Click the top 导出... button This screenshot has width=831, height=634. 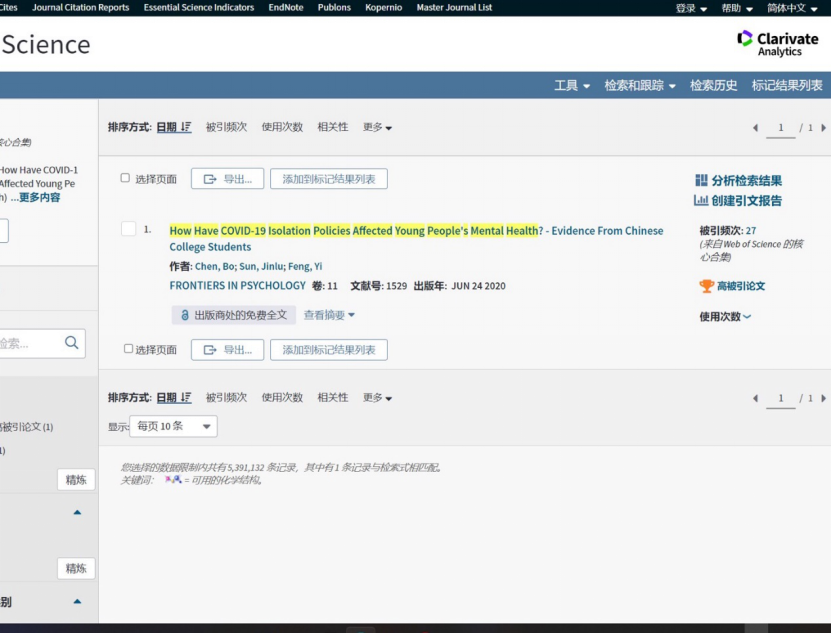coord(227,179)
